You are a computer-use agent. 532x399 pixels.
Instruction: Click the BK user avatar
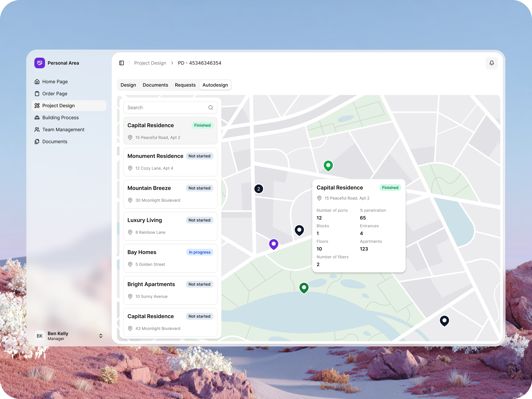[40, 336]
